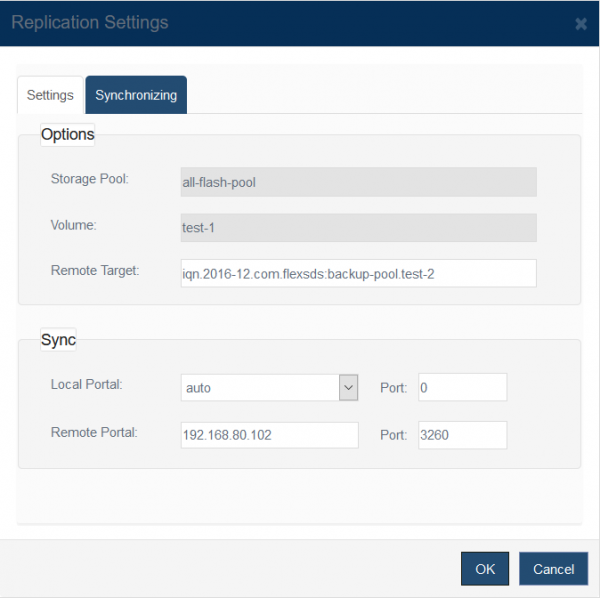Edit the Remote Target iqn field
The image size is (600, 598).
tap(359, 274)
